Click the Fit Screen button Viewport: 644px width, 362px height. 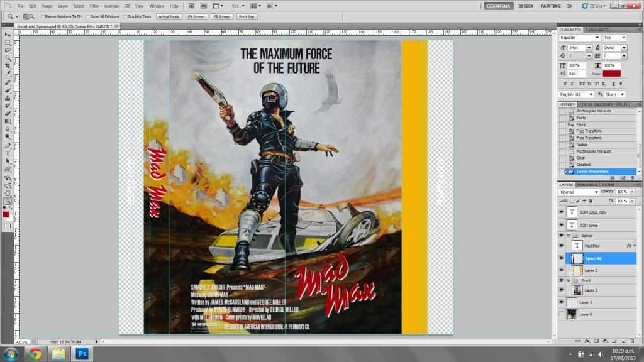196,17
